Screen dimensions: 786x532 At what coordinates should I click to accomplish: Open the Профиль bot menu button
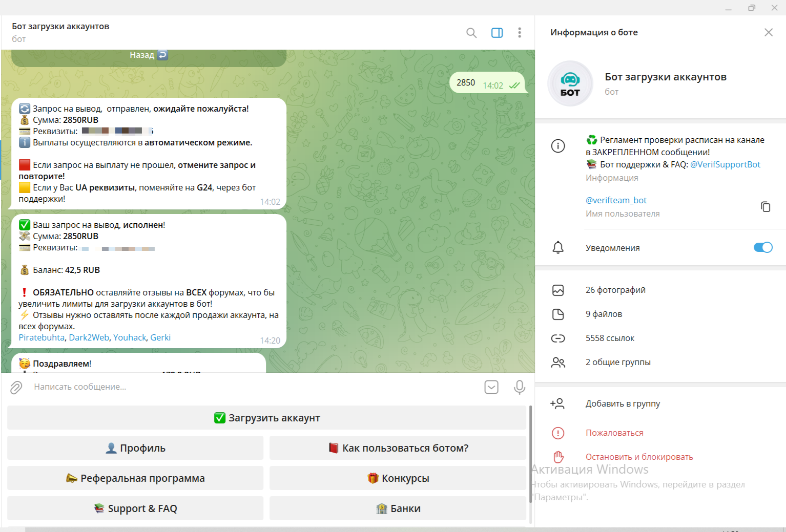[135, 448]
